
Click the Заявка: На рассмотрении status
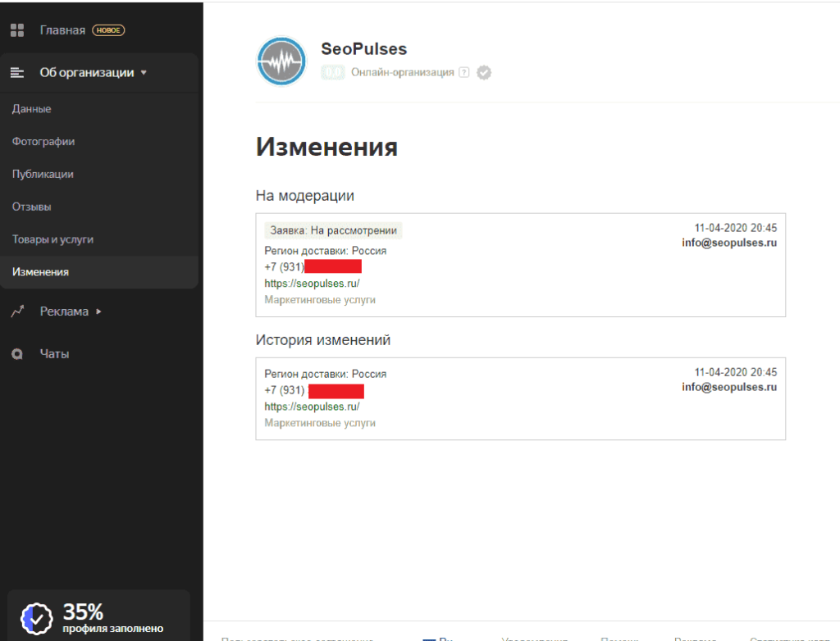coord(333,230)
